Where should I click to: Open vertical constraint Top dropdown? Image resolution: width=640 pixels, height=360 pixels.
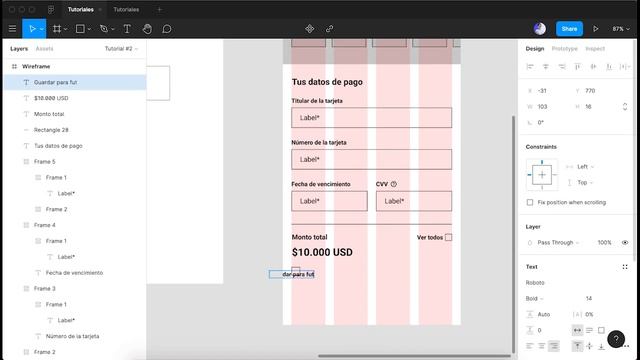(585, 182)
